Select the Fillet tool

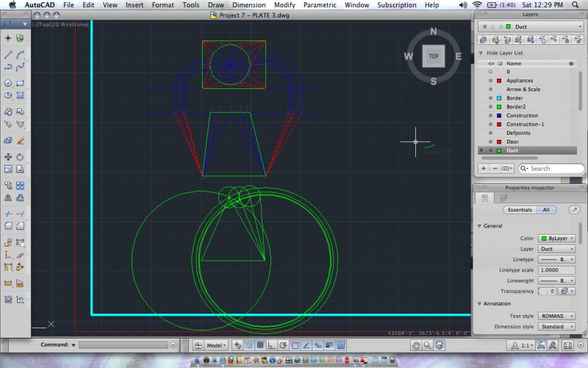tap(8, 226)
